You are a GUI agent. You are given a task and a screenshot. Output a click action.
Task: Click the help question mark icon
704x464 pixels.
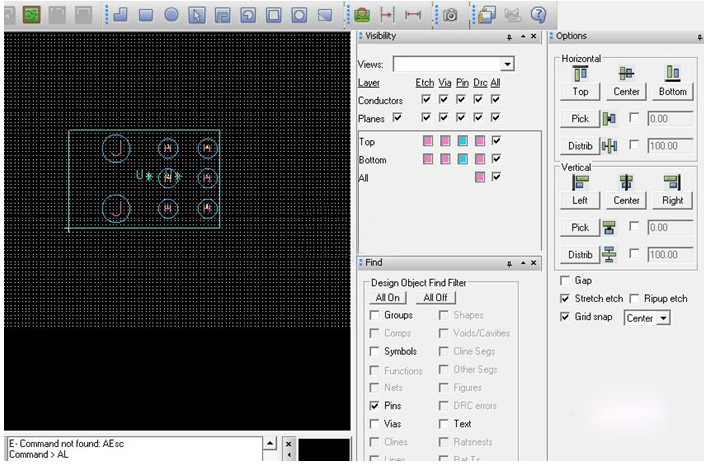tap(538, 15)
